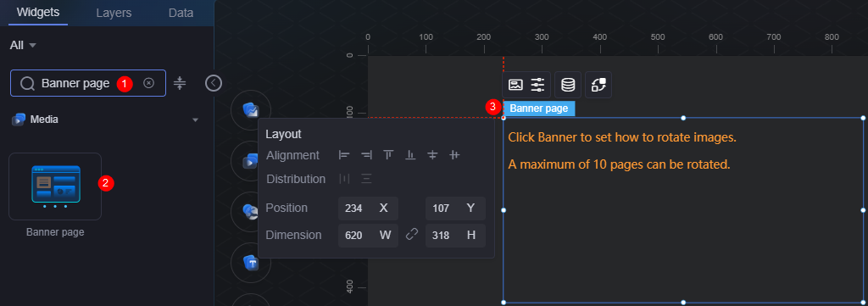The height and width of the screenshot is (306, 868).
Task: Select the align top icon in Layout
Action: (x=388, y=155)
